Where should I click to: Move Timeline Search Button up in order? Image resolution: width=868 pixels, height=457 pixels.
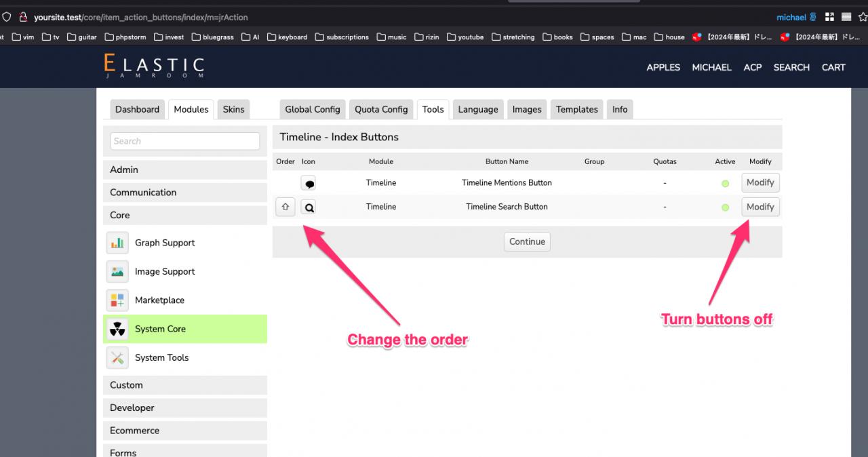pos(285,207)
